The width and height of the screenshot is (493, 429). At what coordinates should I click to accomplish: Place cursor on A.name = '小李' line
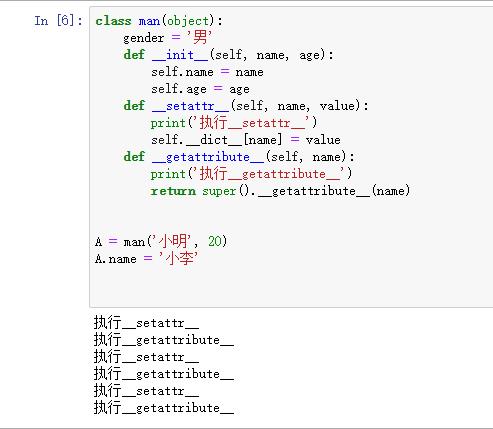(147, 259)
